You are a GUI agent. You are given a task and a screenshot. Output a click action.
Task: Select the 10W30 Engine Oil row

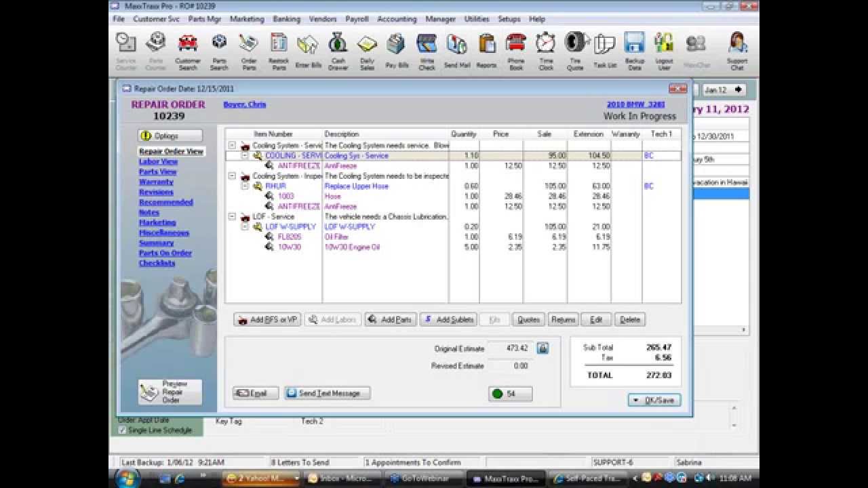coord(452,247)
